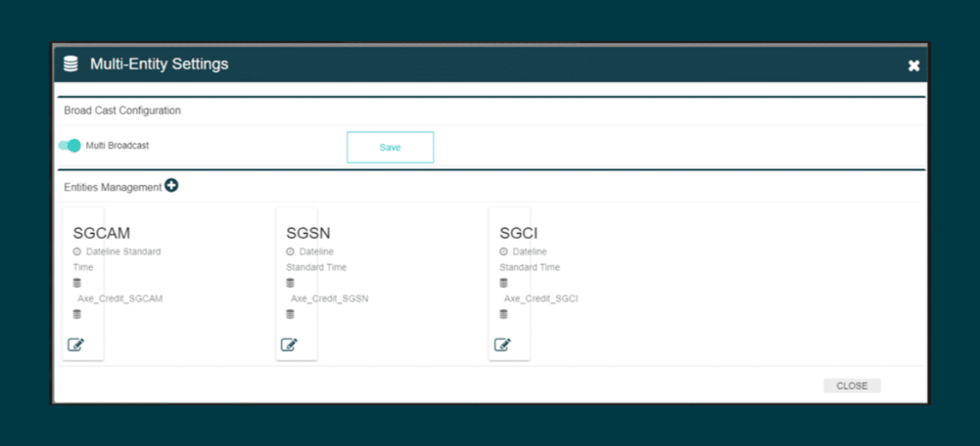The width and height of the screenshot is (980, 446).
Task: Click SGSN Dateline timezone text
Action: click(316, 251)
